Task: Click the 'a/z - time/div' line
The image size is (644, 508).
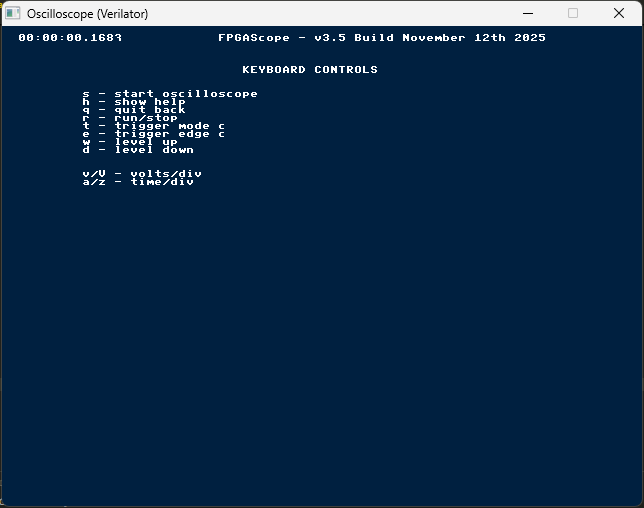Action: pyautogui.click(x=138, y=182)
